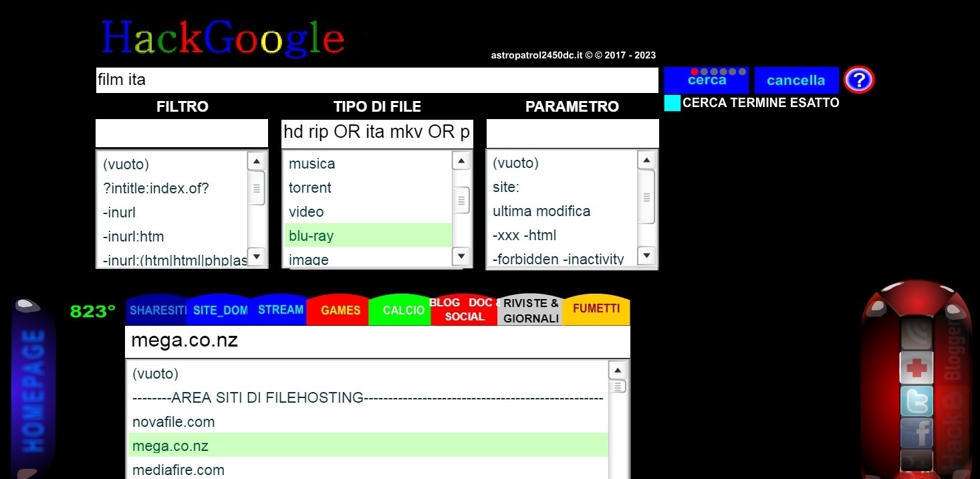
Task: Click FILTRO list scroll-down arrow
Action: 257,257
